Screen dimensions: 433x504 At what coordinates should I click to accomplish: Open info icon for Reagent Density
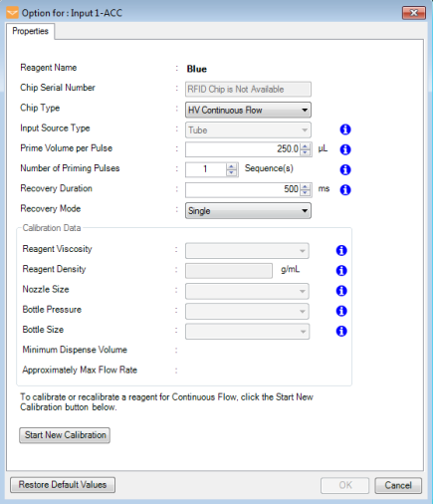click(341, 271)
